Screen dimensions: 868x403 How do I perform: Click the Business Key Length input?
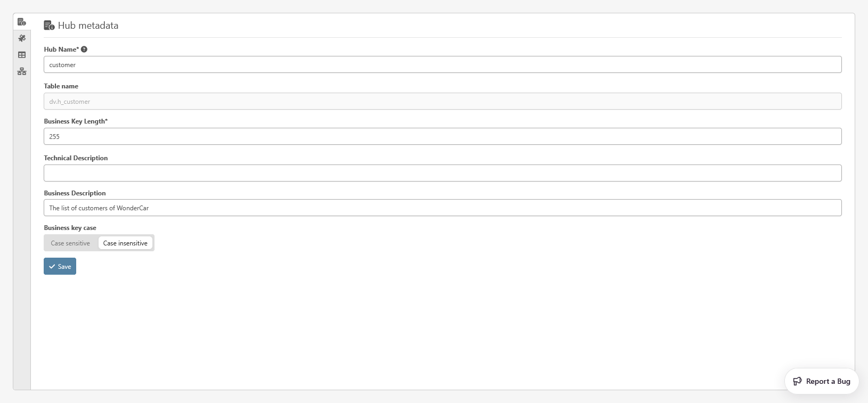tap(442, 136)
